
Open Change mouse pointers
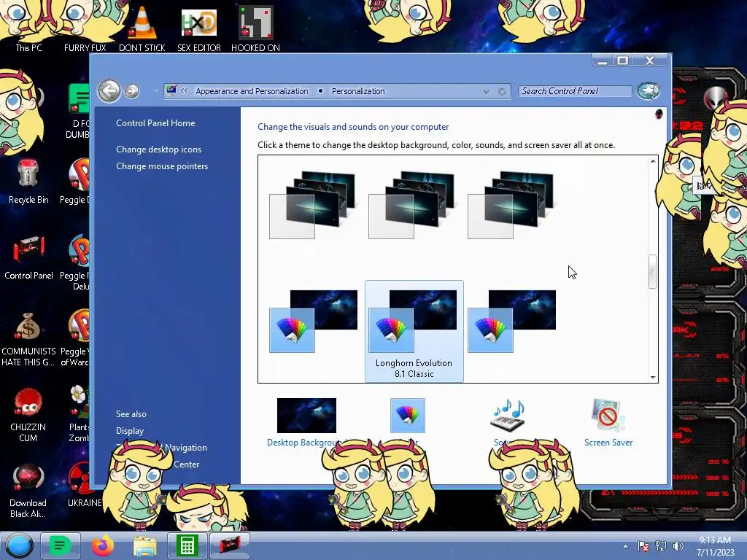click(x=162, y=166)
